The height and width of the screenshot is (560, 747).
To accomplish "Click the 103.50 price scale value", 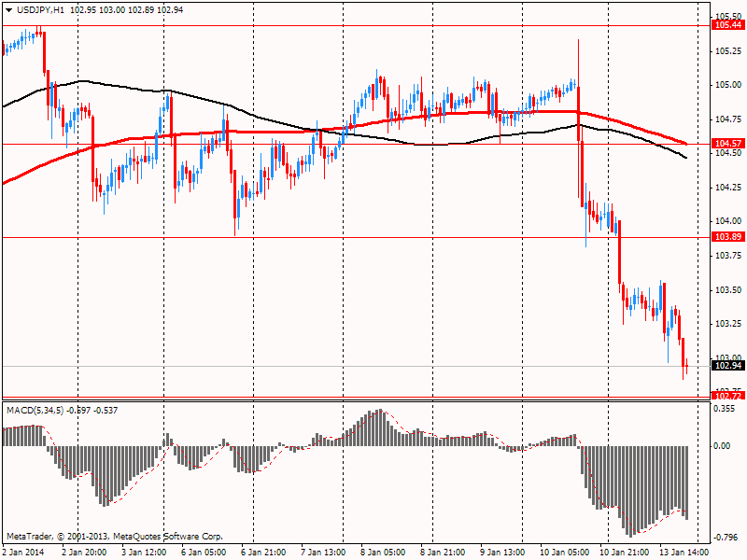I will 728,290.
